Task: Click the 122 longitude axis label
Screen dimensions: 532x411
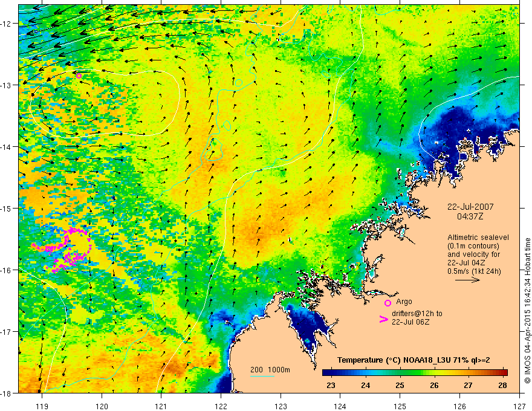Action: (x=221, y=406)
